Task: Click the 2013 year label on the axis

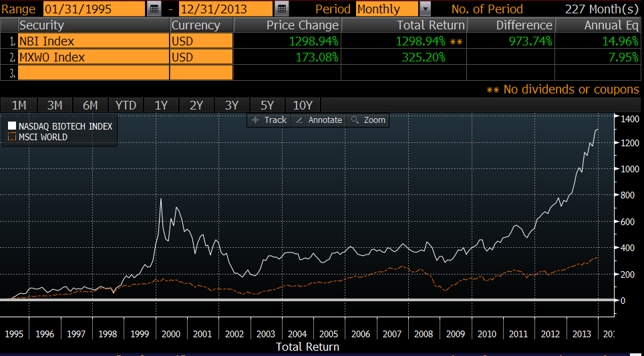Action: coord(582,334)
